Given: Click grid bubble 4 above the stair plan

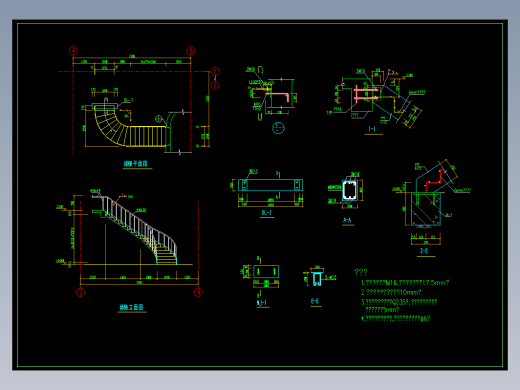Looking at the screenshot, I should point(73,51).
